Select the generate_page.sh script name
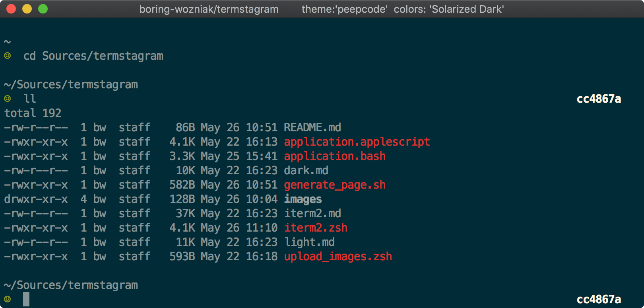 (335, 185)
